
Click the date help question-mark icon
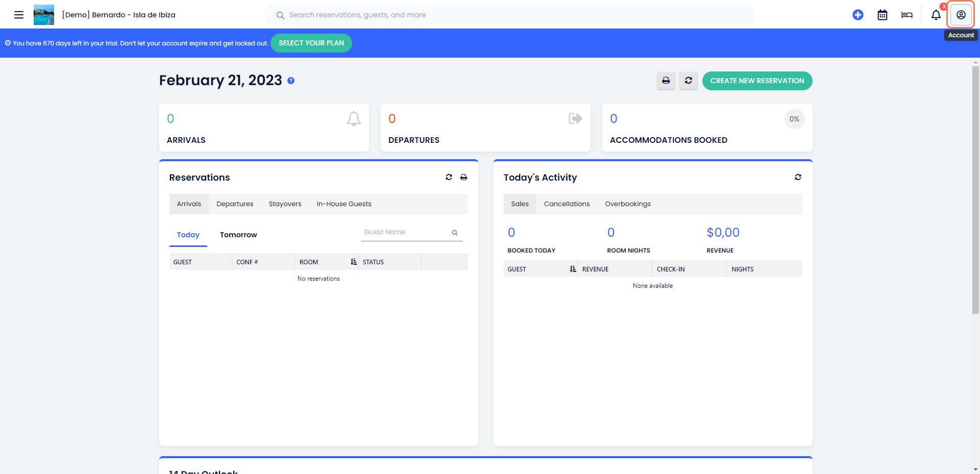point(291,81)
